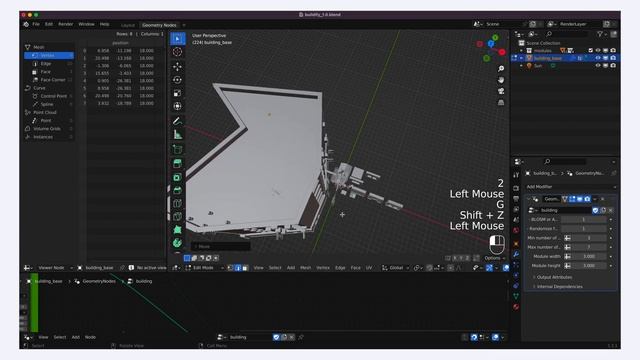Screen dimensions: 640x360
Task: Select the Move tool
Action: click(178, 67)
